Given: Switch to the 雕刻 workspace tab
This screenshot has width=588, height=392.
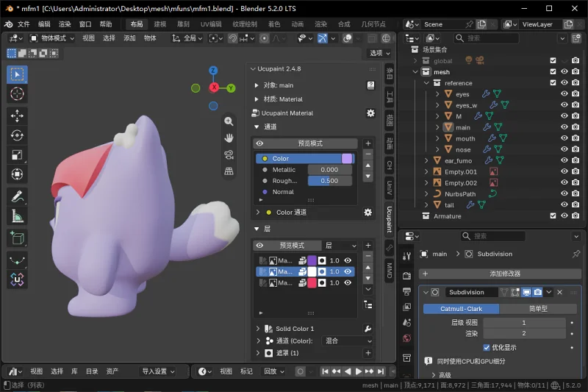Looking at the screenshot, I should 183,24.
